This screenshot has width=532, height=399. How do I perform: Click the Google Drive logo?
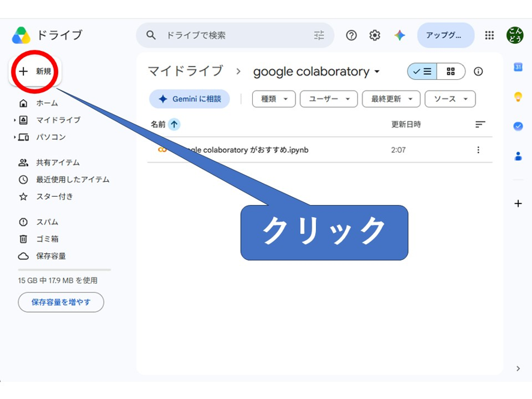(x=21, y=35)
